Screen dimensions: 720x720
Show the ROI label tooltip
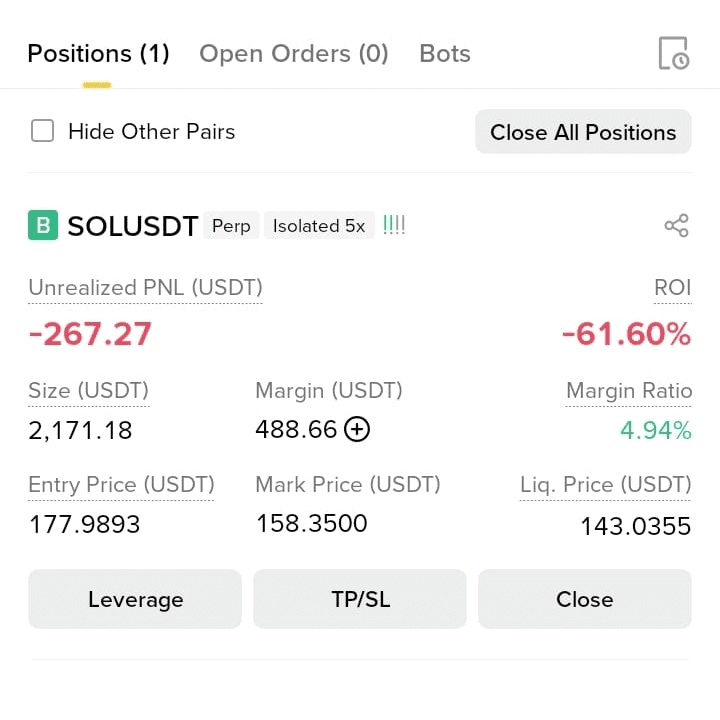(673, 288)
